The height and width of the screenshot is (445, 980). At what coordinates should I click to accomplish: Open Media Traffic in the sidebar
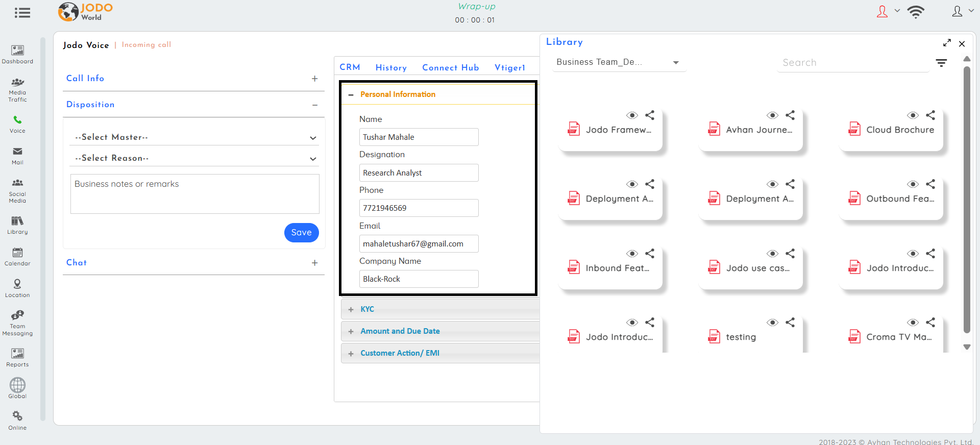(x=17, y=90)
